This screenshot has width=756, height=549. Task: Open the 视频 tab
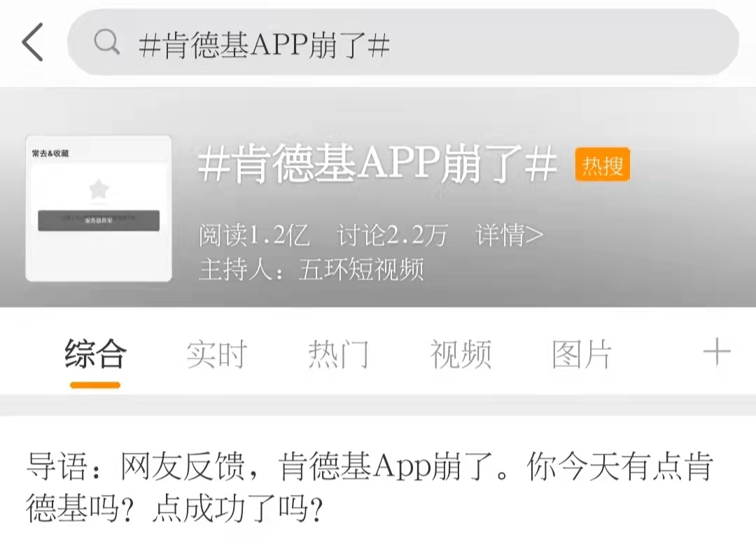click(x=461, y=354)
